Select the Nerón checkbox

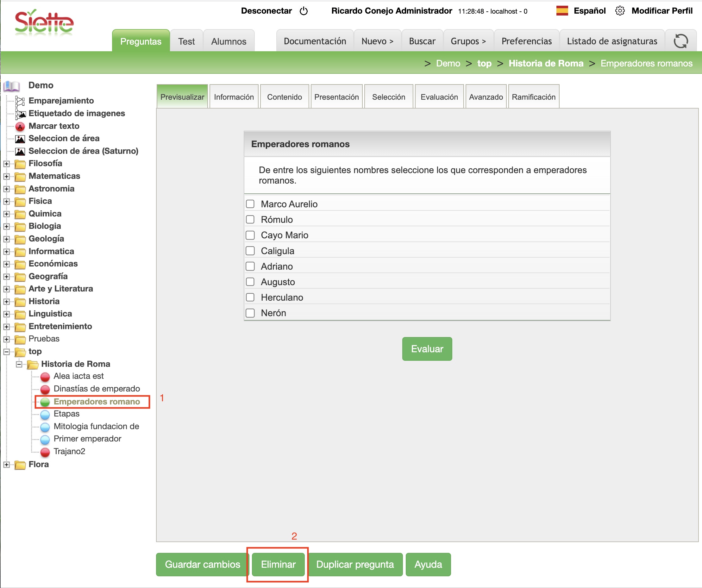[250, 313]
